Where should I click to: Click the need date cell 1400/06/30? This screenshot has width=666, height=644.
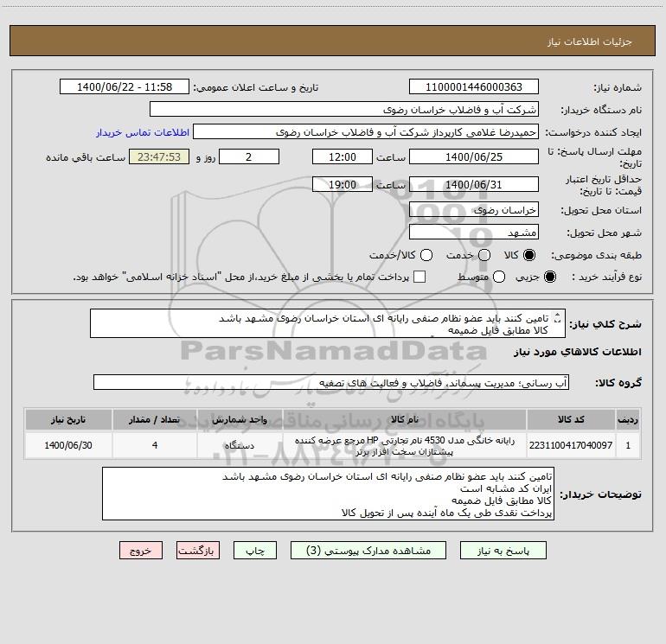coord(68,445)
